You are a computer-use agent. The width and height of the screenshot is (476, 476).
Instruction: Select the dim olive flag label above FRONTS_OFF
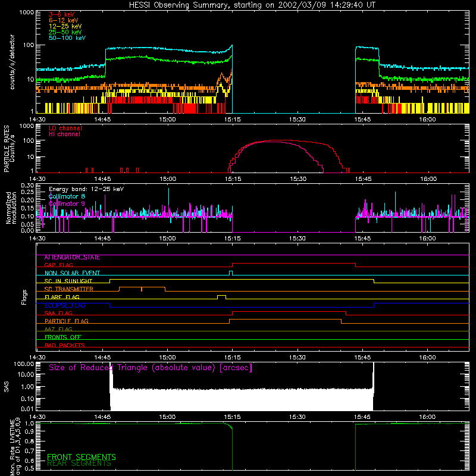58,330
